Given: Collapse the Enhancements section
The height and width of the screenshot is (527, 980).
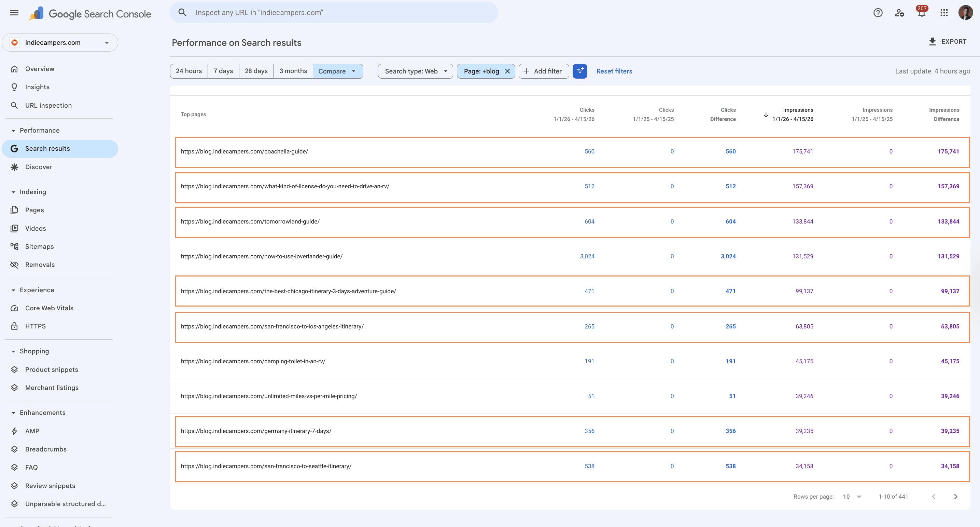Looking at the screenshot, I should (13, 413).
